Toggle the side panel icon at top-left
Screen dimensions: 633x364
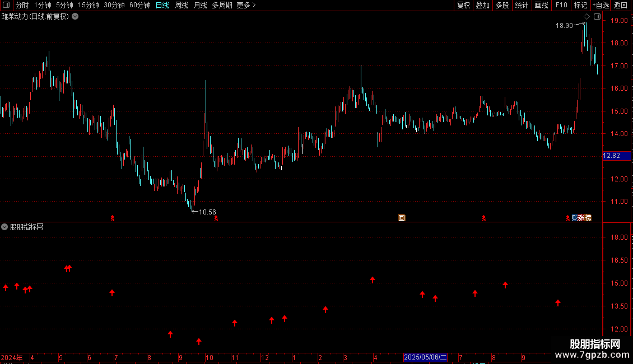[6, 5]
